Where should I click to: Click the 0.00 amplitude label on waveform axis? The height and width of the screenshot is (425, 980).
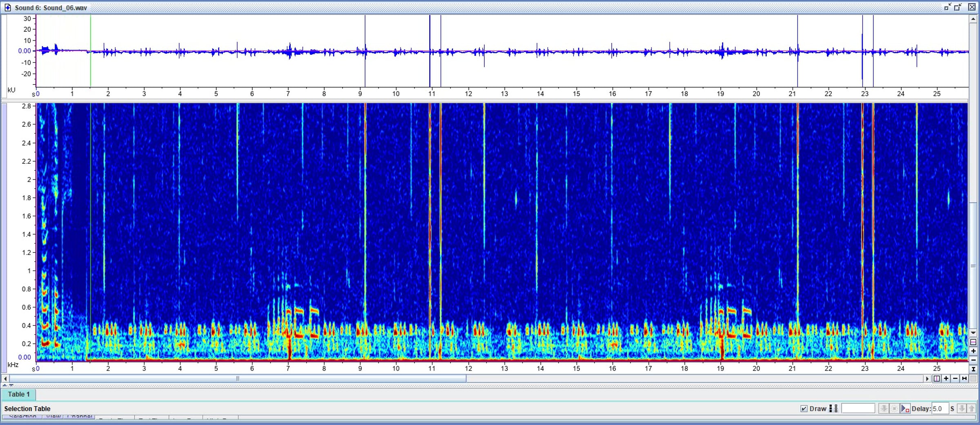click(24, 51)
